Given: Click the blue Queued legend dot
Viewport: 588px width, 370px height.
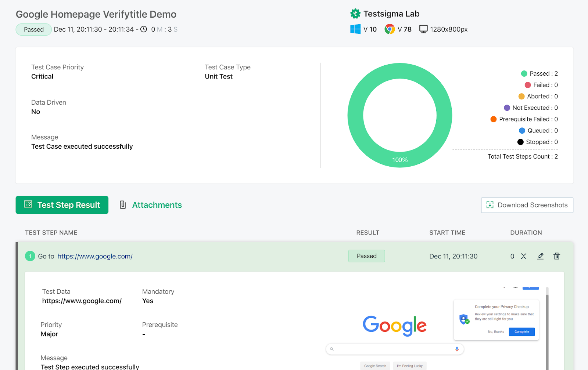Looking at the screenshot, I should tap(522, 131).
